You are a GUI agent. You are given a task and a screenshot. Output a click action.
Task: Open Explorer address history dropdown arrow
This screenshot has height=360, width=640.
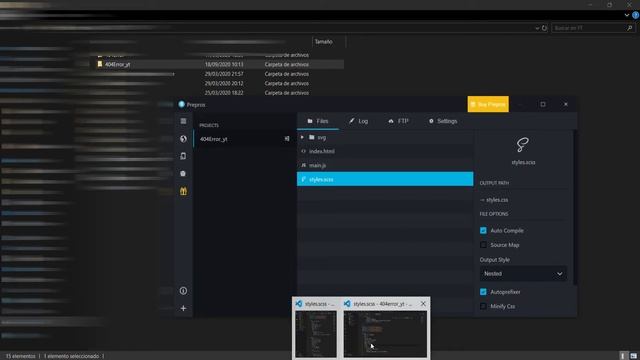coord(537,28)
